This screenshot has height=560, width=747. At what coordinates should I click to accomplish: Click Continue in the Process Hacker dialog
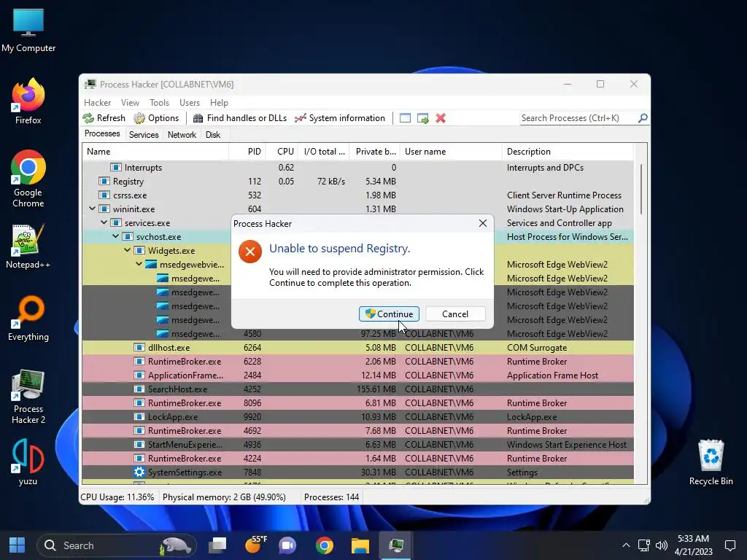click(389, 314)
